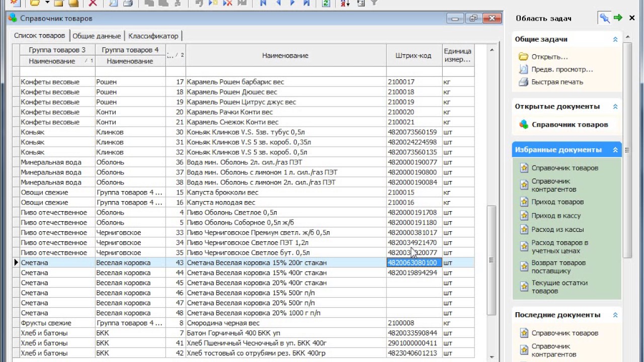Switch to the Общие данные tab
The width and height of the screenshot is (644, 362).
click(x=97, y=36)
